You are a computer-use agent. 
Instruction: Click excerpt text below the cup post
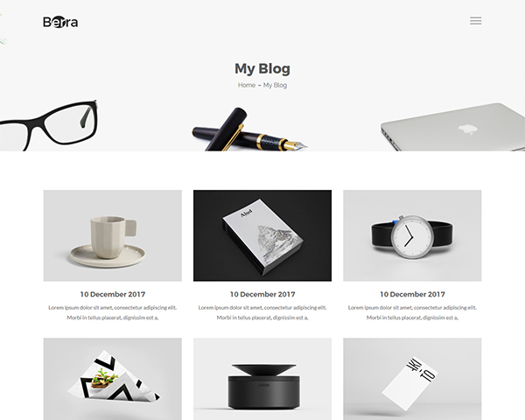[113, 312]
